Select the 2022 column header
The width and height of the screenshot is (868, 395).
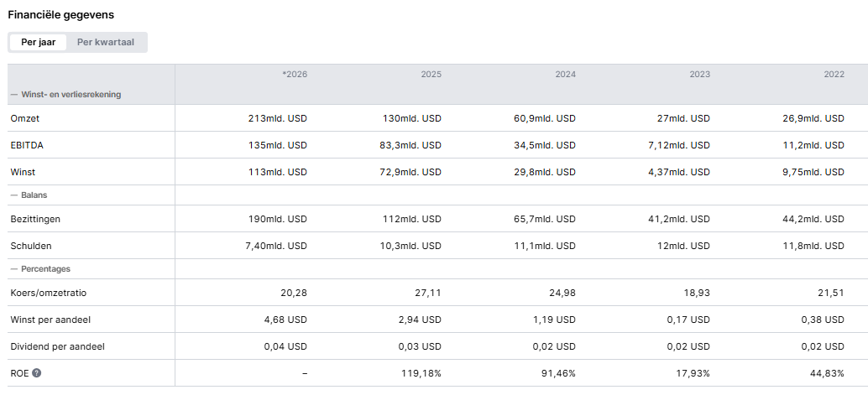tap(834, 75)
